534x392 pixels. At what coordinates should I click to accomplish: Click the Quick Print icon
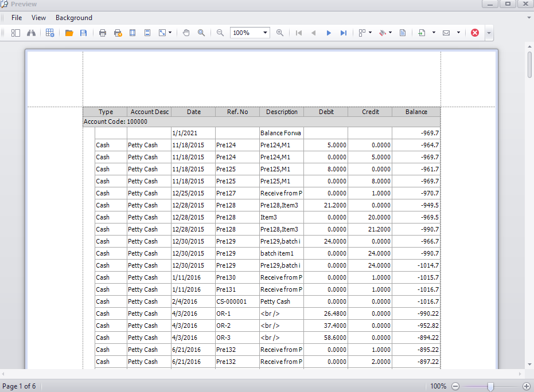(x=118, y=33)
